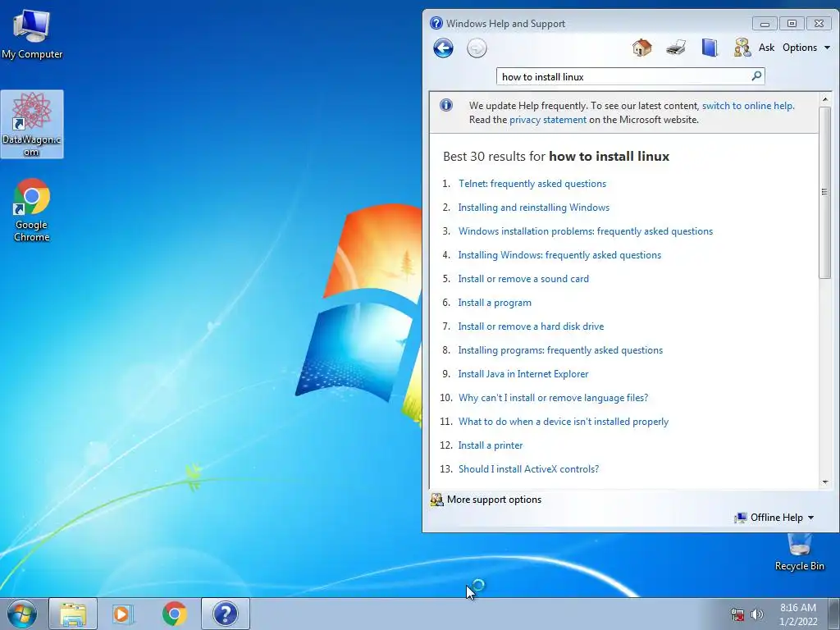Click the Ask label in toolbar
The height and width of the screenshot is (630, 840).
click(766, 47)
